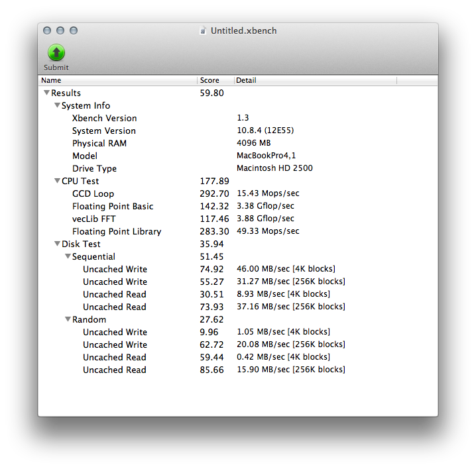476x469 pixels.
Task: Select Uncached Read row scoring 73.93
Action: click(x=238, y=307)
